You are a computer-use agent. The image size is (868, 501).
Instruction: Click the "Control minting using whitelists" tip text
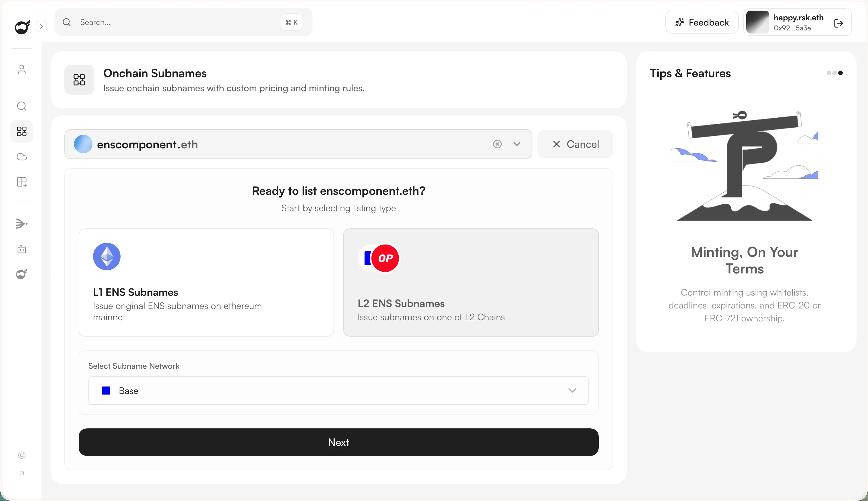(745, 305)
